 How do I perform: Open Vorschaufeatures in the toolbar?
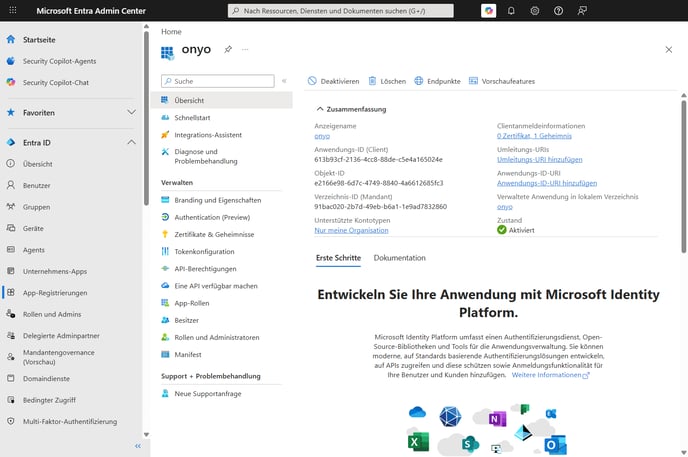(502, 81)
